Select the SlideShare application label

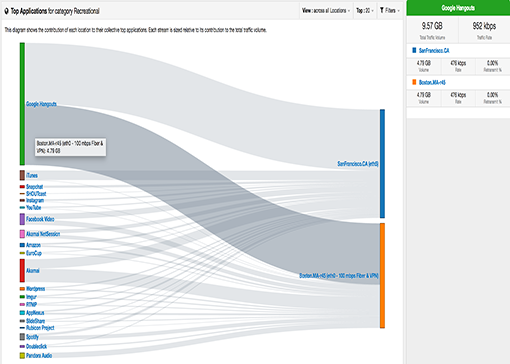35,321
